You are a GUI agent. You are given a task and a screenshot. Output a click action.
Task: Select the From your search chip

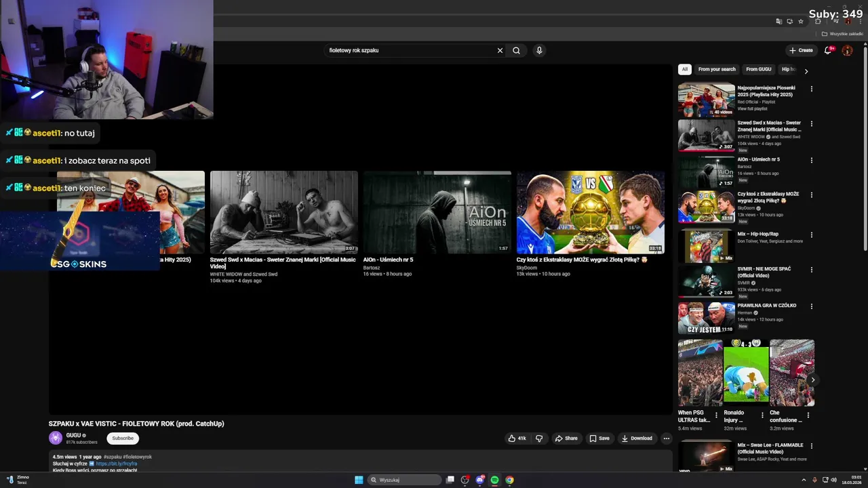tap(717, 69)
